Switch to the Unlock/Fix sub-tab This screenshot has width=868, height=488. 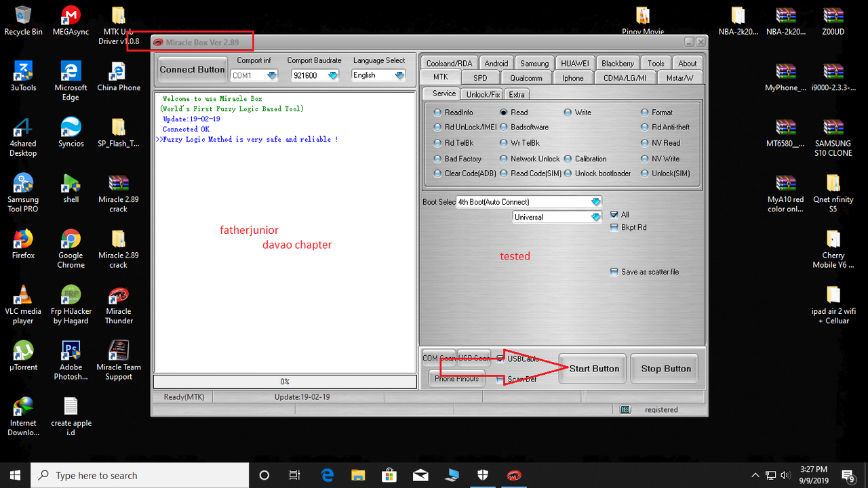(x=484, y=94)
